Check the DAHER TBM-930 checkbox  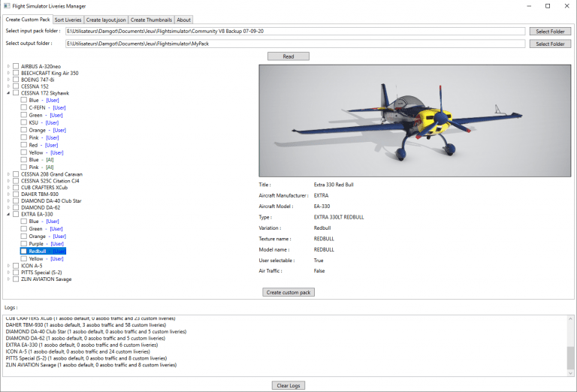pos(16,194)
